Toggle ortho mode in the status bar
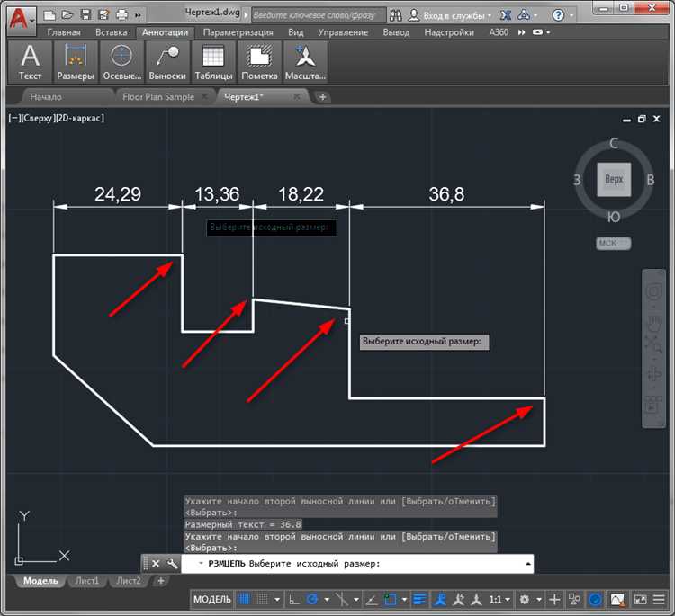This screenshot has height=616, width=675. [x=294, y=599]
